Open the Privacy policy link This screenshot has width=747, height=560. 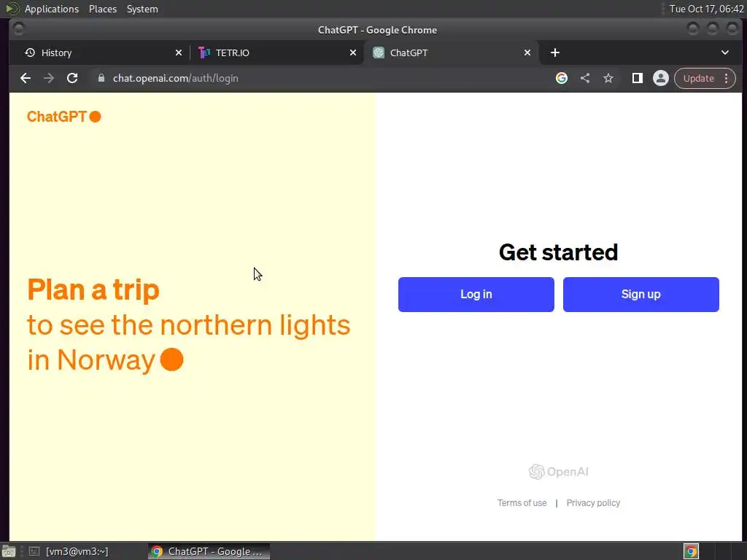click(x=593, y=503)
